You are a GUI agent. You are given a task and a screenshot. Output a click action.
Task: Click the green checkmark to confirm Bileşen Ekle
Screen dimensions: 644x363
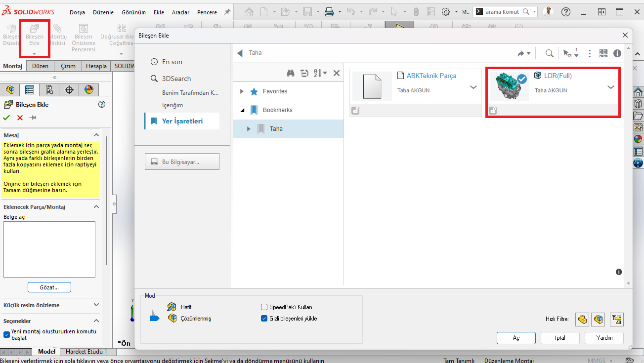tap(6, 118)
